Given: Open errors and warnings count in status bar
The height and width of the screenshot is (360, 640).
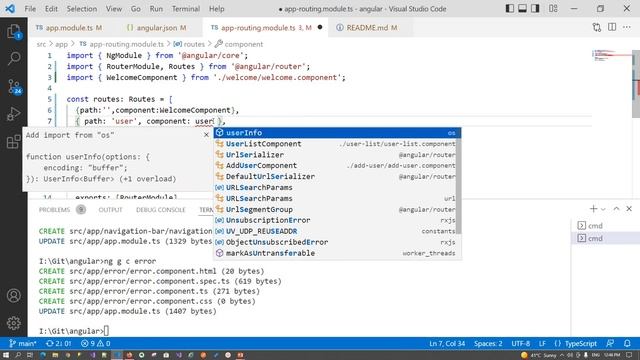Looking at the screenshot, I should tap(96, 343).
